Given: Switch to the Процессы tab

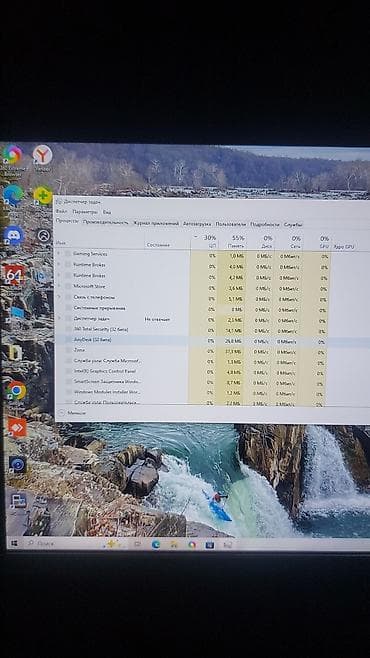Looking at the screenshot, I should [68, 222].
